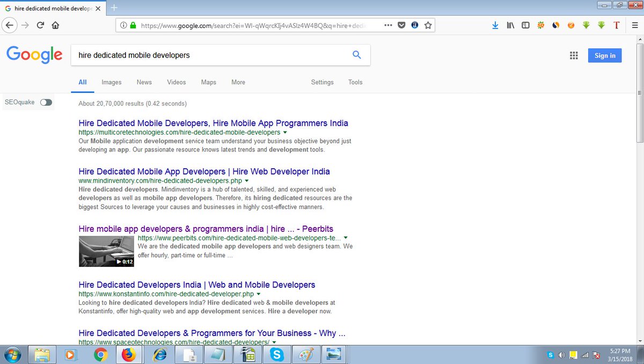Reload the current page
Image resolution: width=644 pixels, height=364 pixels.
coord(40,25)
